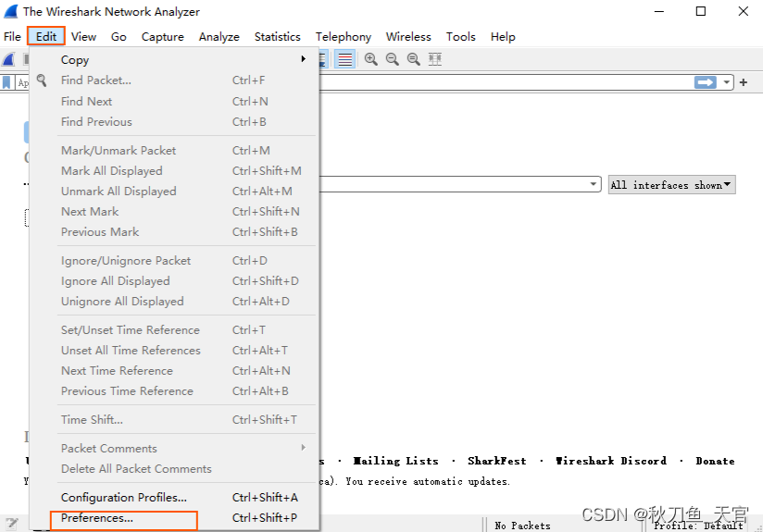763x532 pixels.
Task: Open Configuration Profiles... entry
Action: coord(174,498)
